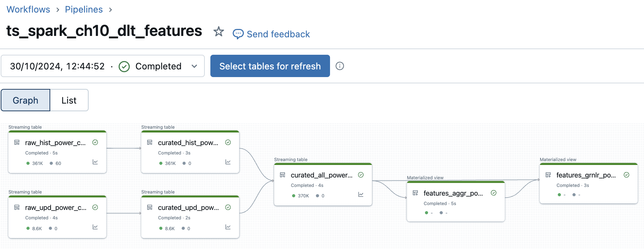Switch to the List view

(x=69, y=100)
